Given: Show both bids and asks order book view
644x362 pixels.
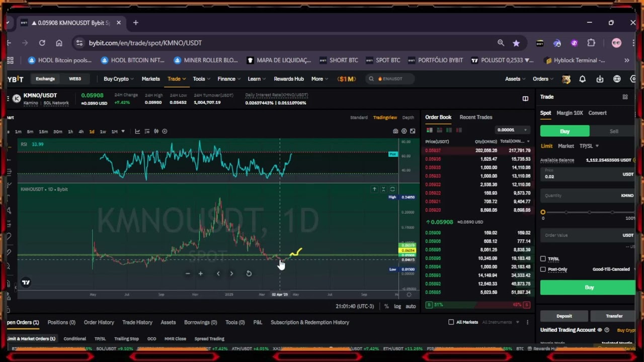Looking at the screenshot, I should [430, 130].
